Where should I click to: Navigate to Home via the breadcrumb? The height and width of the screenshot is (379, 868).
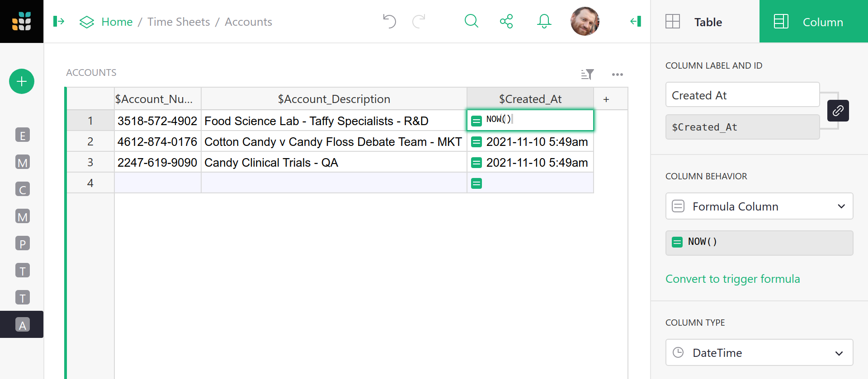tap(117, 21)
